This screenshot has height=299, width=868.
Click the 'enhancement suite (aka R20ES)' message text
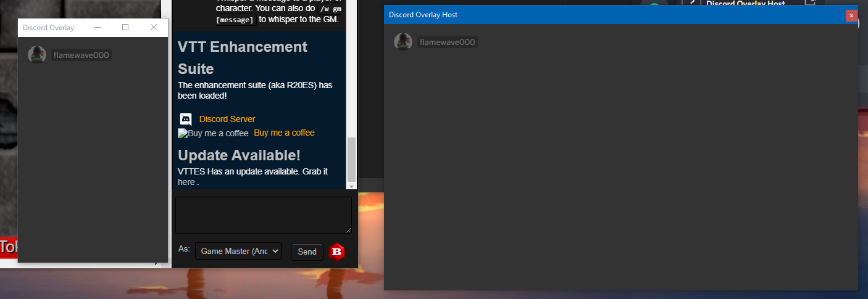255,91
